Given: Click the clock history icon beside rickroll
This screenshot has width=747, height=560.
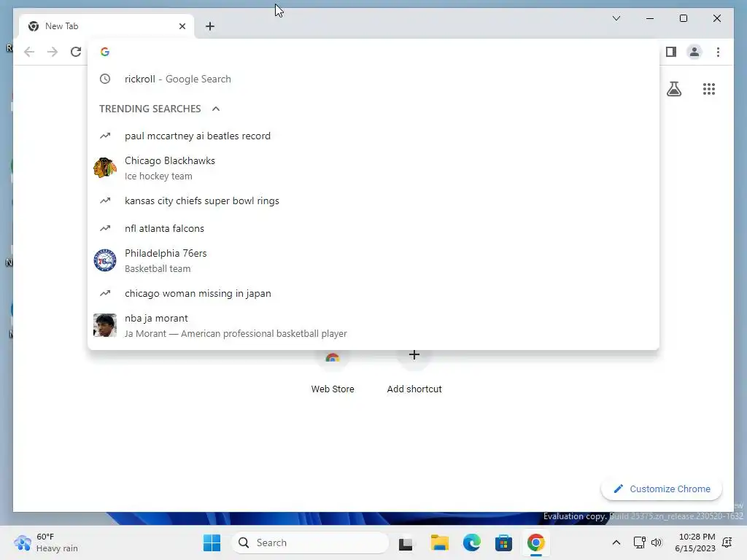Looking at the screenshot, I should tap(105, 79).
